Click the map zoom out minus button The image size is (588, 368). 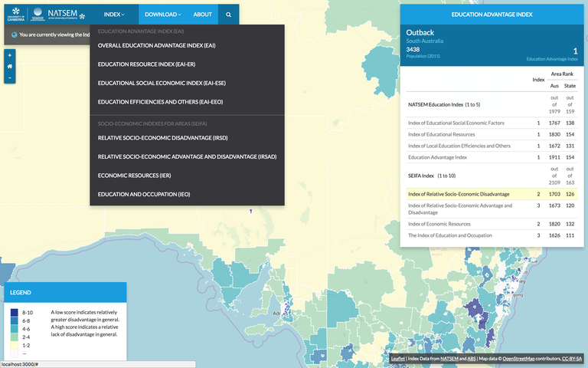point(9,78)
